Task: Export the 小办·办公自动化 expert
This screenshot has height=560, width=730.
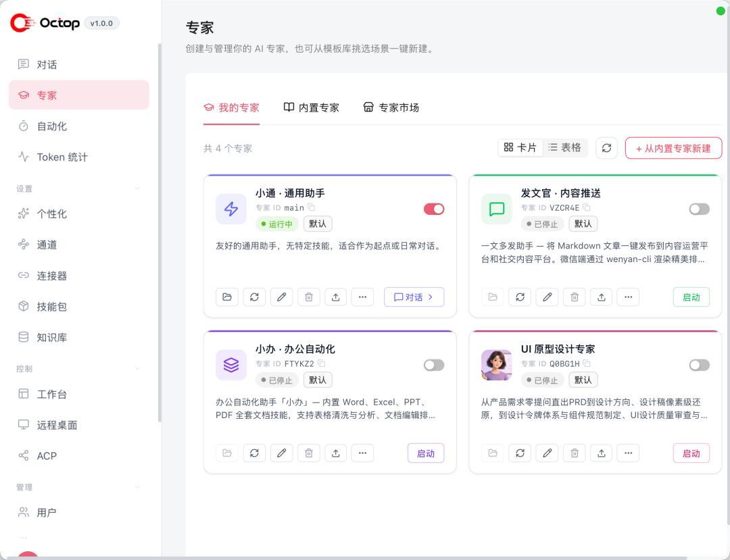Action: coord(336,453)
